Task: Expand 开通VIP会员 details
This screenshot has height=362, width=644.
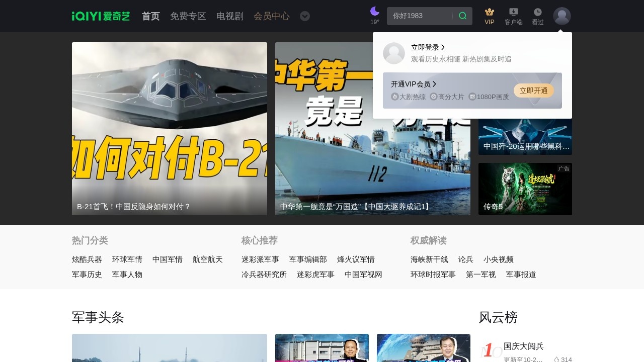Action: tap(414, 84)
